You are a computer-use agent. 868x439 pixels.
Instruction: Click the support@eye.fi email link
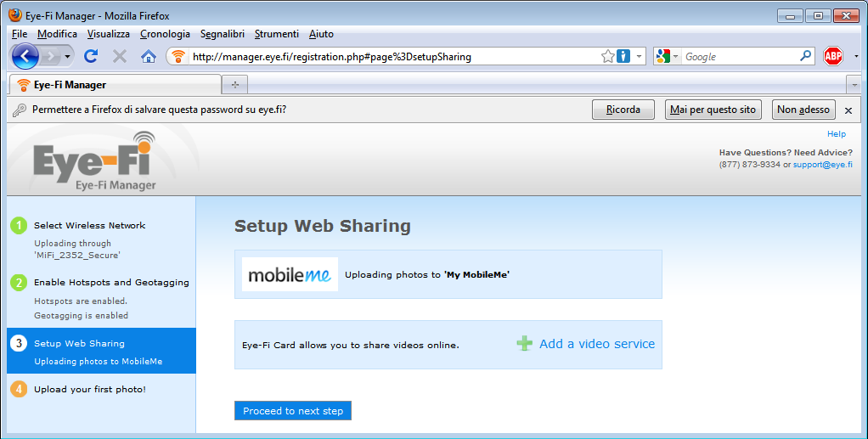tap(823, 165)
